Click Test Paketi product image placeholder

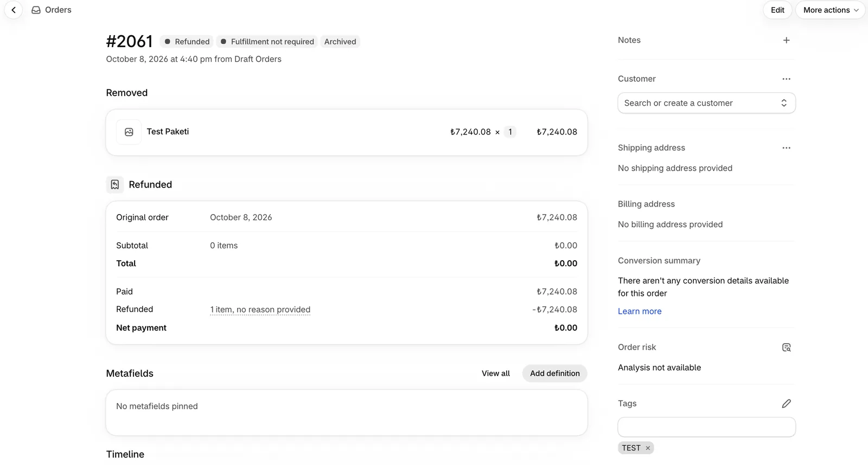129,132
